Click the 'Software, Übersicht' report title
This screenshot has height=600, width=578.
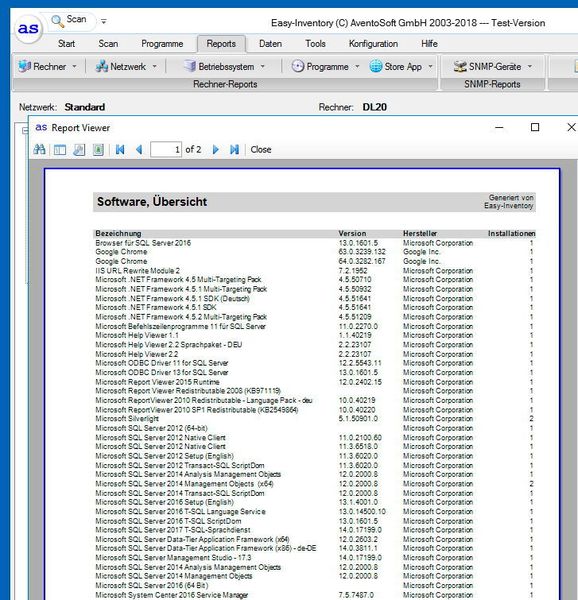(152, 202)
